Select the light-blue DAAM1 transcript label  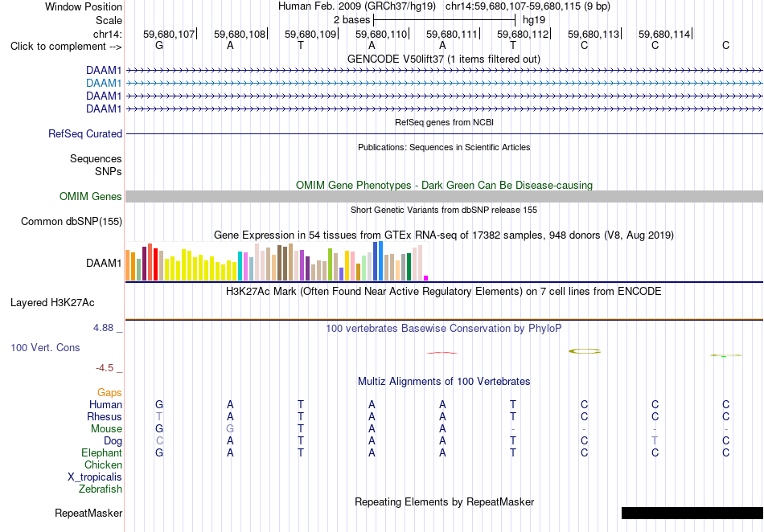(x=104, y=84)
